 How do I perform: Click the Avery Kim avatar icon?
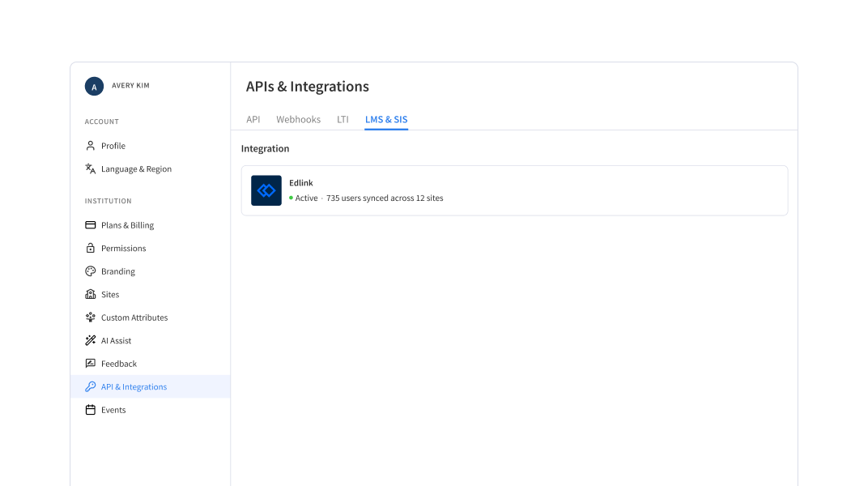pyautogui.click(x=94, y=87)
